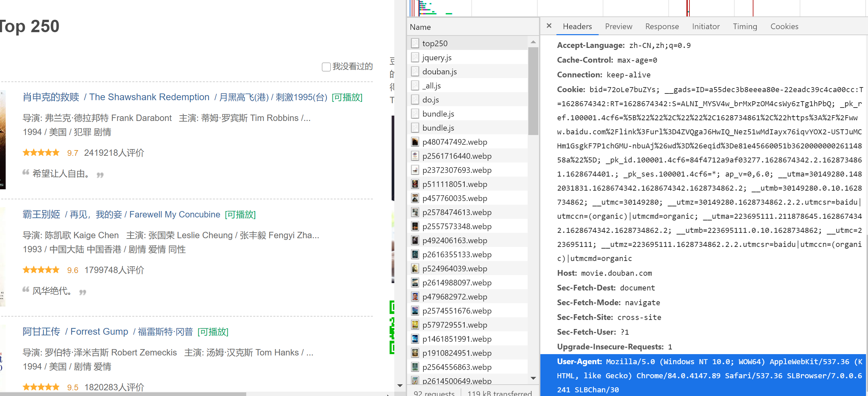Click the douban.js file icon
The height and width of the screenshot is (396, 868).
point(415,71)
